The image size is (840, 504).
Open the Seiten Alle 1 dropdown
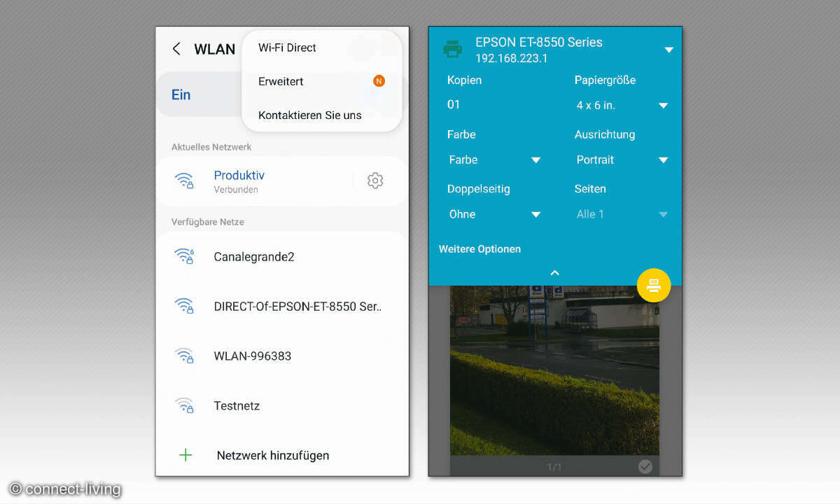pos(622,214)
